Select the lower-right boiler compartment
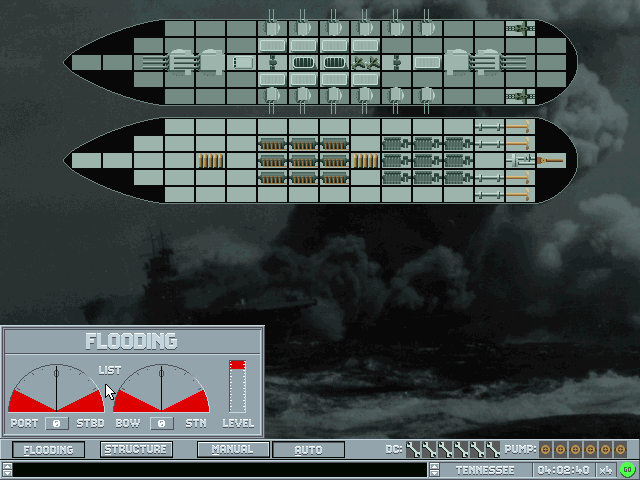The width and height of the screenshot is (640, 480). 334,178
